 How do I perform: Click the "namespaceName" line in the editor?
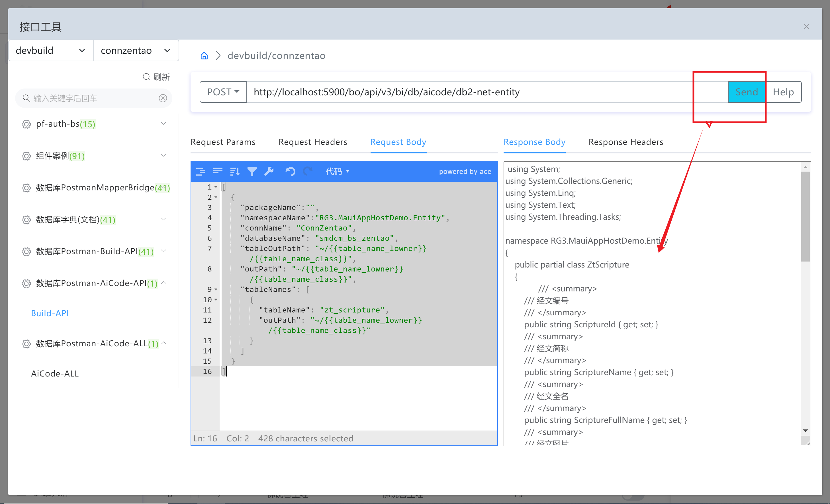coord(345,218)
